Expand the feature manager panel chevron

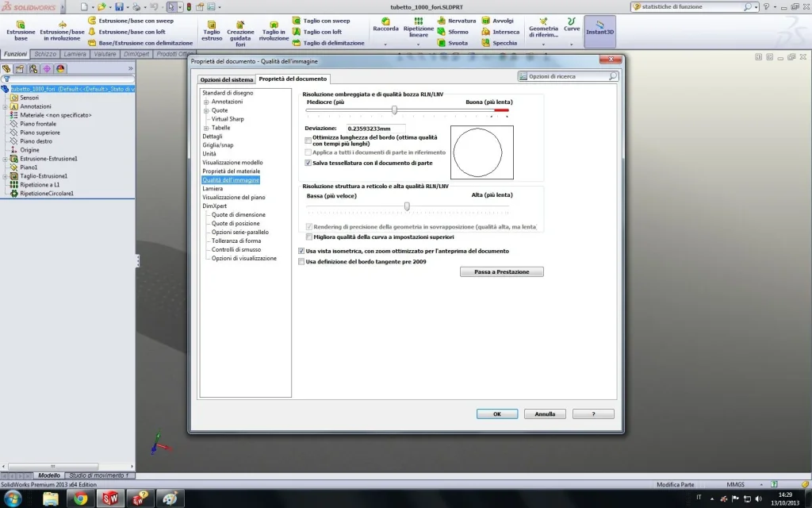[x=131, y=68]
